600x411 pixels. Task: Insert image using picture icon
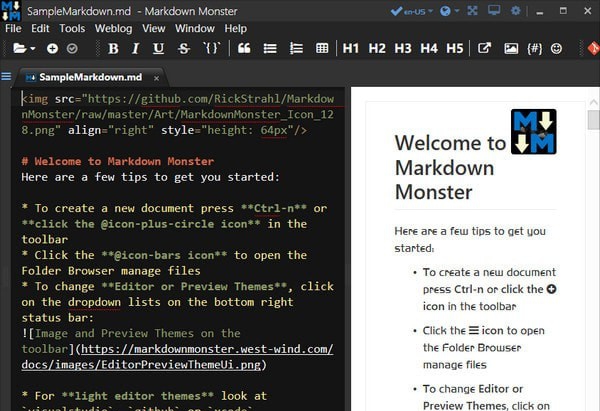coord(511,49)
